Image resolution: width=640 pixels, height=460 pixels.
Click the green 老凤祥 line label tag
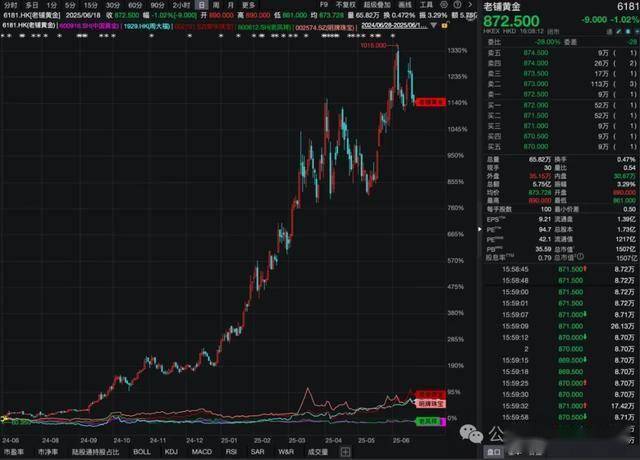428,421
